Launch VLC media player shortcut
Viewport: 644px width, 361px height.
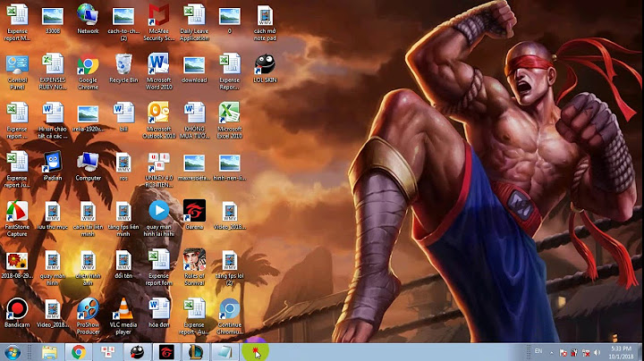click(x=123, y=316)
